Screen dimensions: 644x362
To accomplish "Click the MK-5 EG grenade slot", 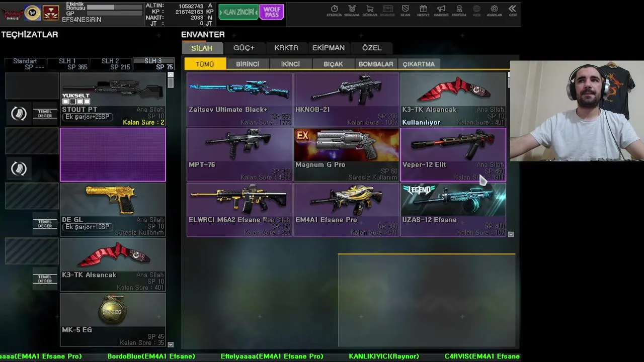I will tap(113, 320).
